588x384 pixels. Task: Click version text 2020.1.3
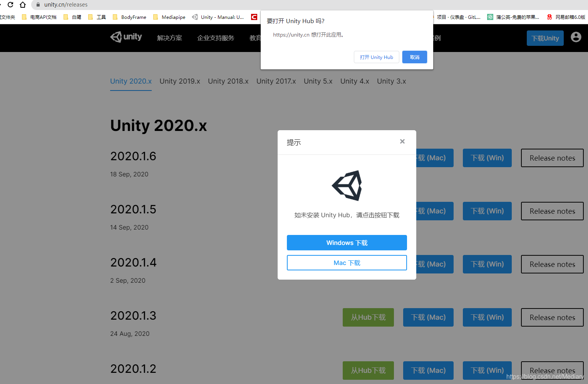pos(133,315)
